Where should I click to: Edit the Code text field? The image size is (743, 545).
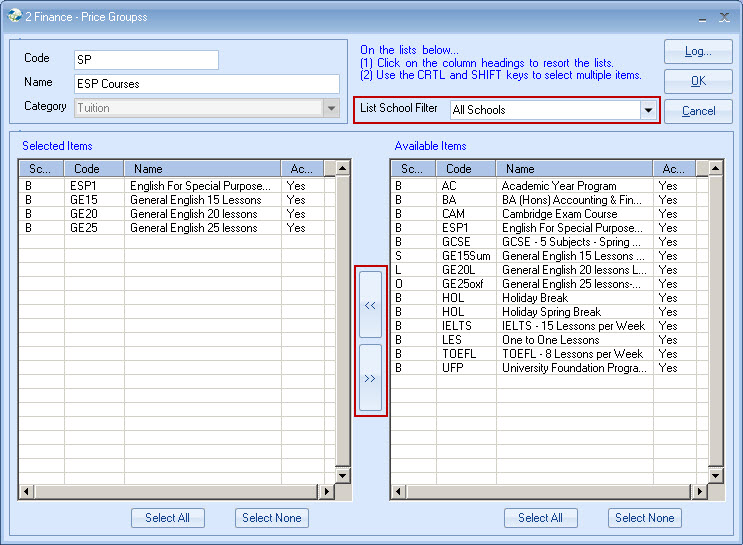tap(146, 60)
